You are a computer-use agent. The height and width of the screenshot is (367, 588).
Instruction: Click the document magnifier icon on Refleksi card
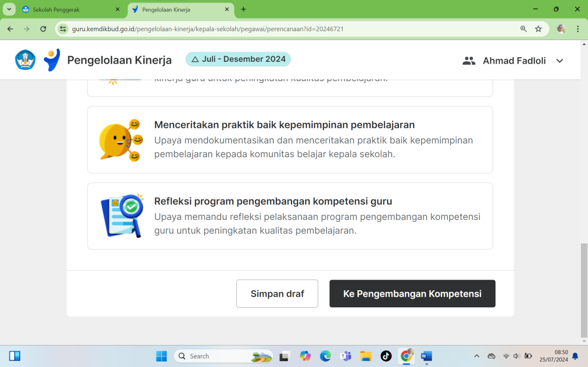[121, 216]
